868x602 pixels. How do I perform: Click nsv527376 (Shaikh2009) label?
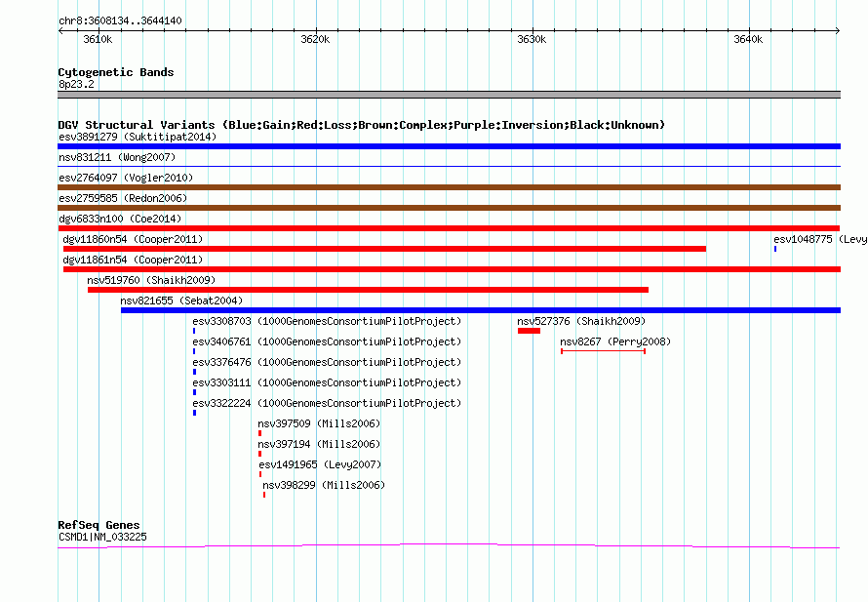[581, 321]
